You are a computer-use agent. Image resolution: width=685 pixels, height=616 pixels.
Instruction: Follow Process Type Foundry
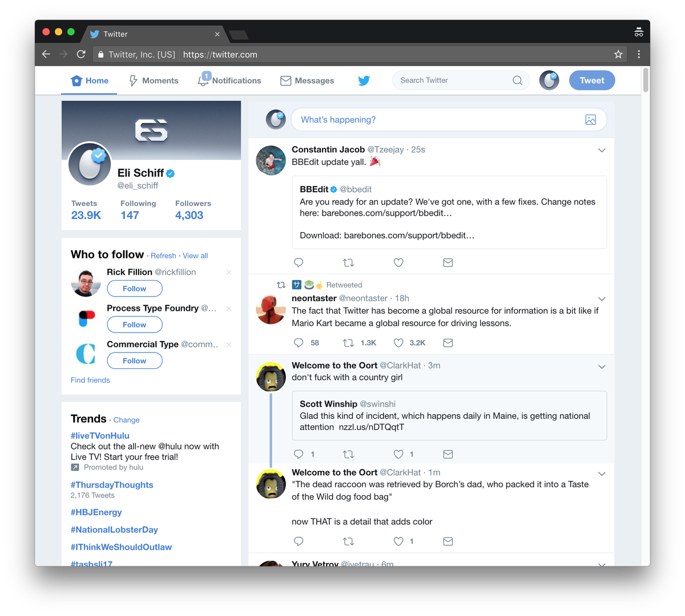[135, 325]
